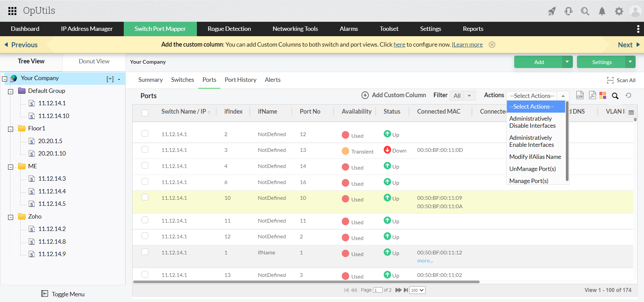Change page size from 100 dropdown

pyautogui.click(x=418, y=290)
